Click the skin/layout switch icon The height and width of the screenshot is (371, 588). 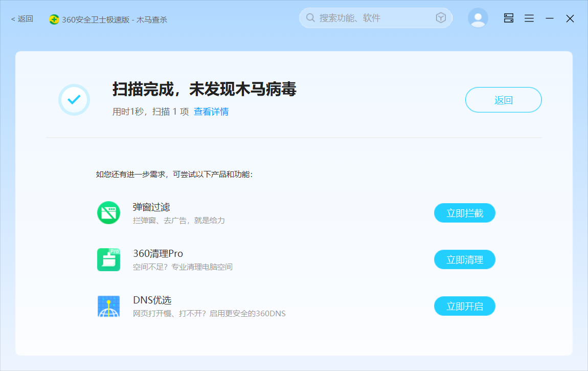point(509,18)
